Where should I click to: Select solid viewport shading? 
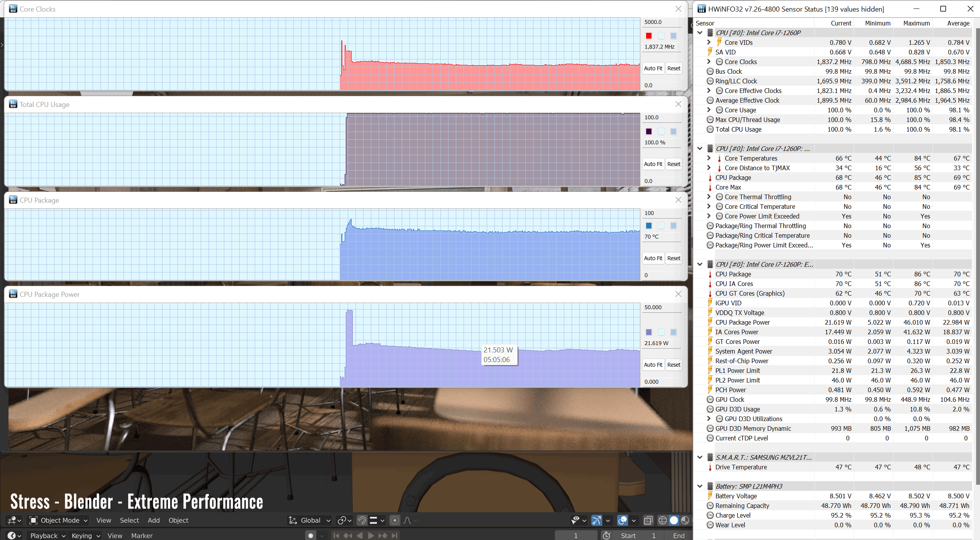(674, 520)
